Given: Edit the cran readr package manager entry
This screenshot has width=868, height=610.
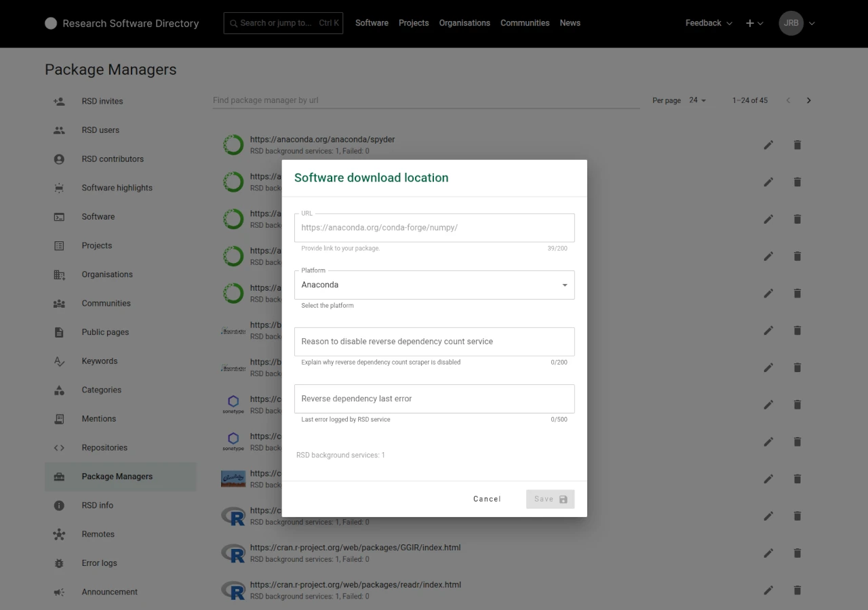Looking at the screenshot, I should [x=768, y=590].
